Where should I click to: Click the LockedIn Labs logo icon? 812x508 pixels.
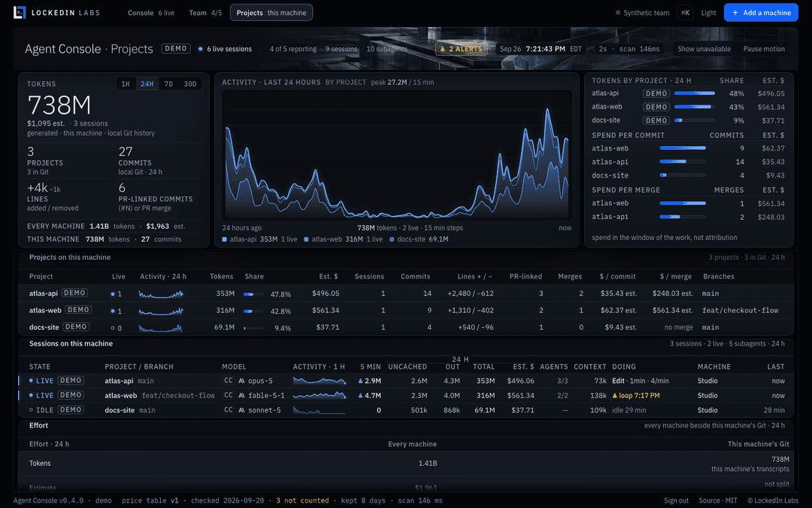pyautogui.click(x=20, y=13)
